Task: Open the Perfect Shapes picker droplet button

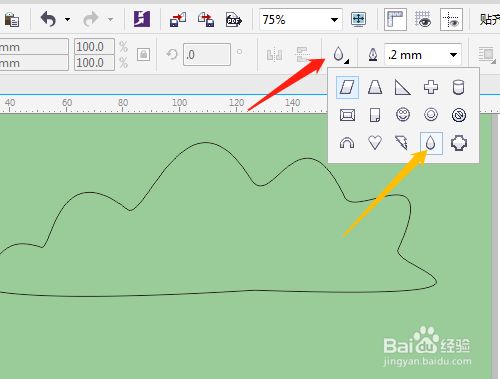Action: coord(340,54)
